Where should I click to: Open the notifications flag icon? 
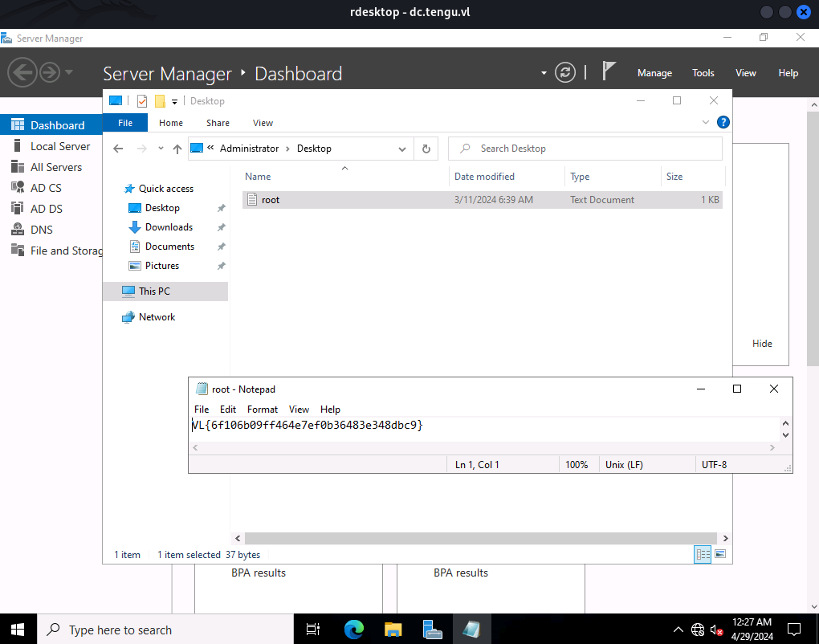click(609, 71)
